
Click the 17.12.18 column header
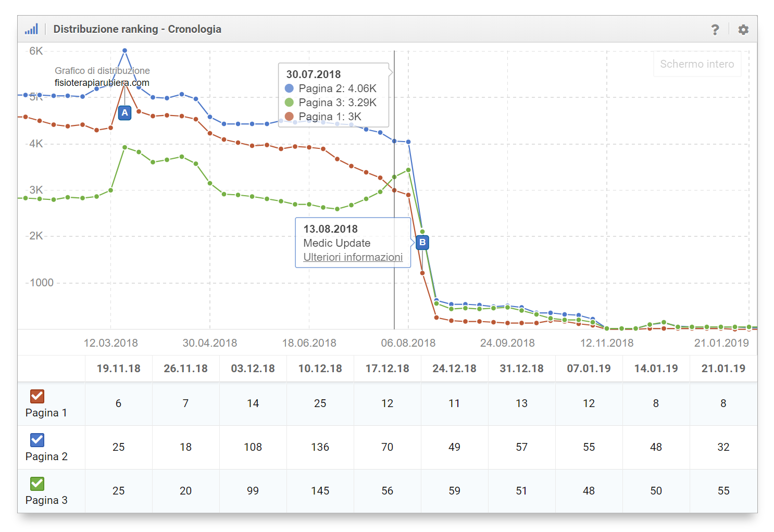pos(388,369)
